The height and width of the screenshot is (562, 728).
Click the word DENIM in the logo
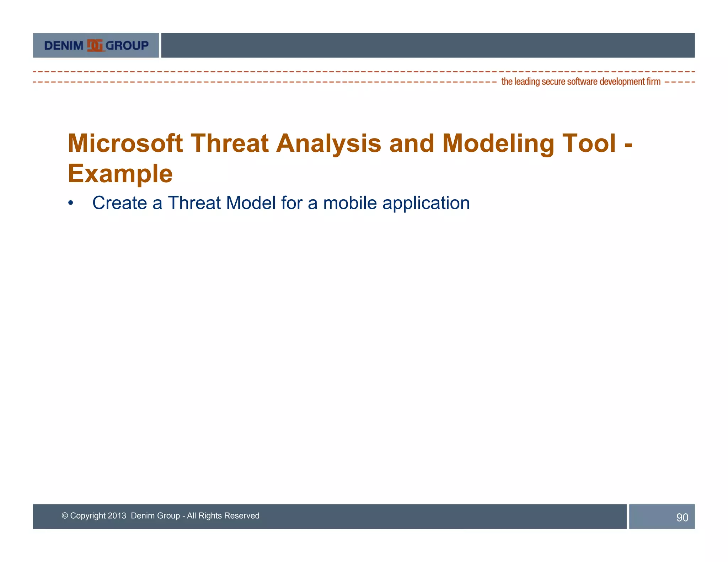pos(64,46)
